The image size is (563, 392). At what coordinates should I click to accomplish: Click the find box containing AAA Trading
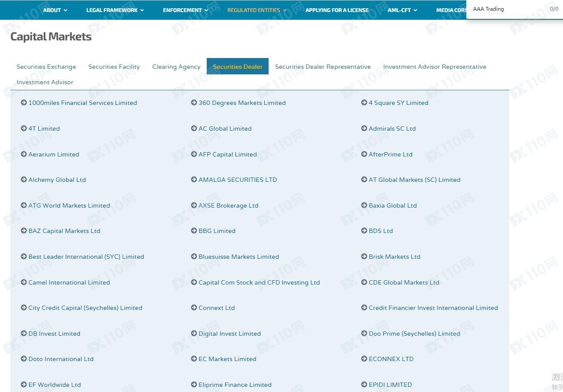click(507, 9)
